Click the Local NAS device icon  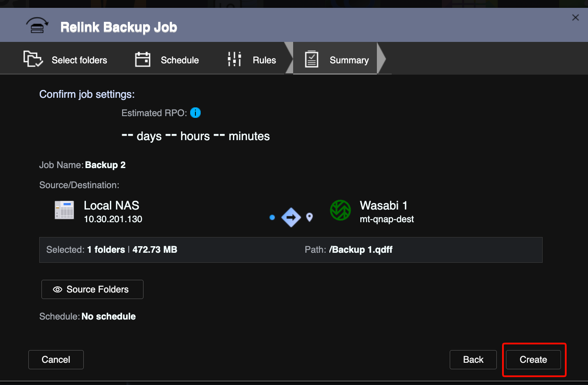(64, 210)
